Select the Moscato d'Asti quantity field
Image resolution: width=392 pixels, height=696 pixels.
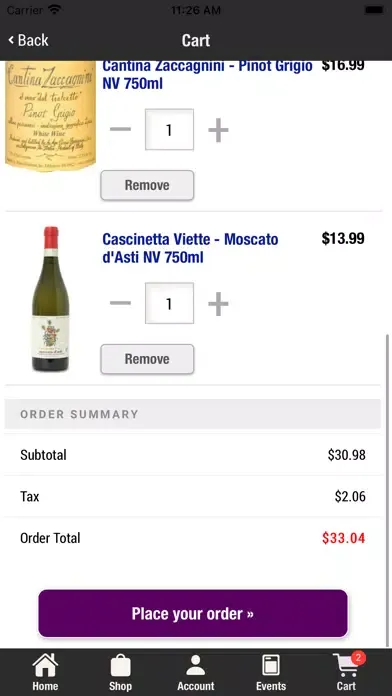169,304
